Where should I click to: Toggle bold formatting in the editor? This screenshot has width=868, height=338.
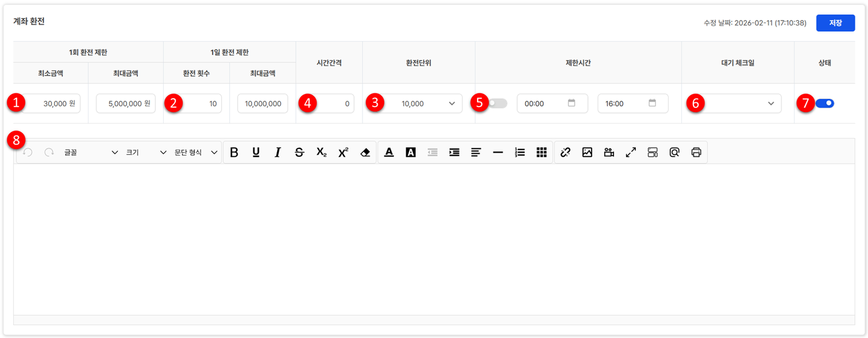click(234, 153)
